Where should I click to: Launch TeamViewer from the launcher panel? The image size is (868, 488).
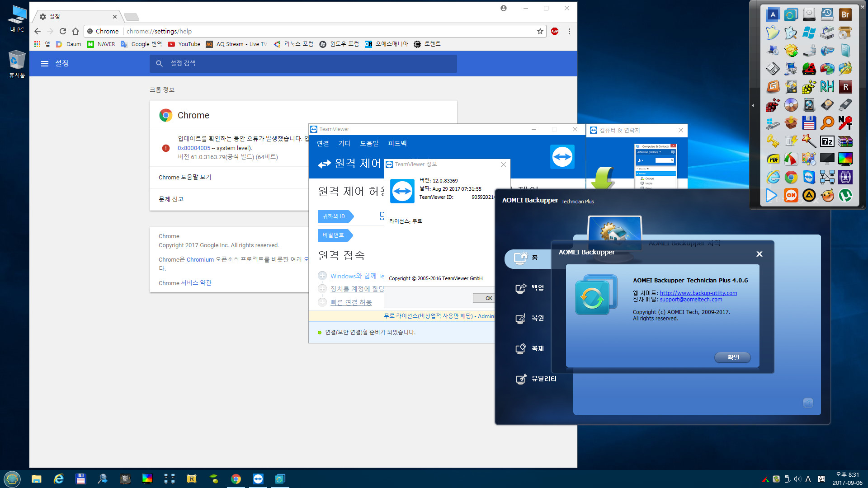809,177
